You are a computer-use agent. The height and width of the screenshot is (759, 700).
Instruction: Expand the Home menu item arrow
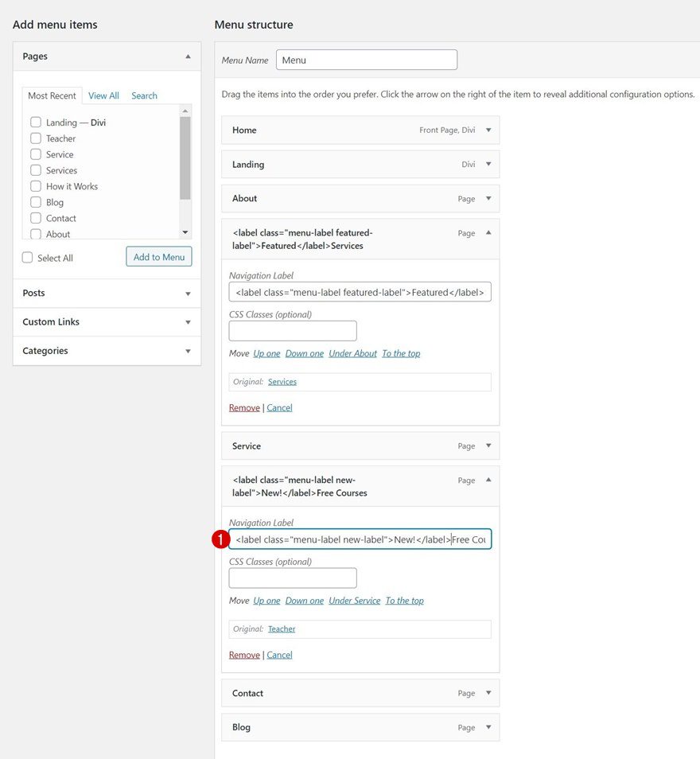(488, 130)
